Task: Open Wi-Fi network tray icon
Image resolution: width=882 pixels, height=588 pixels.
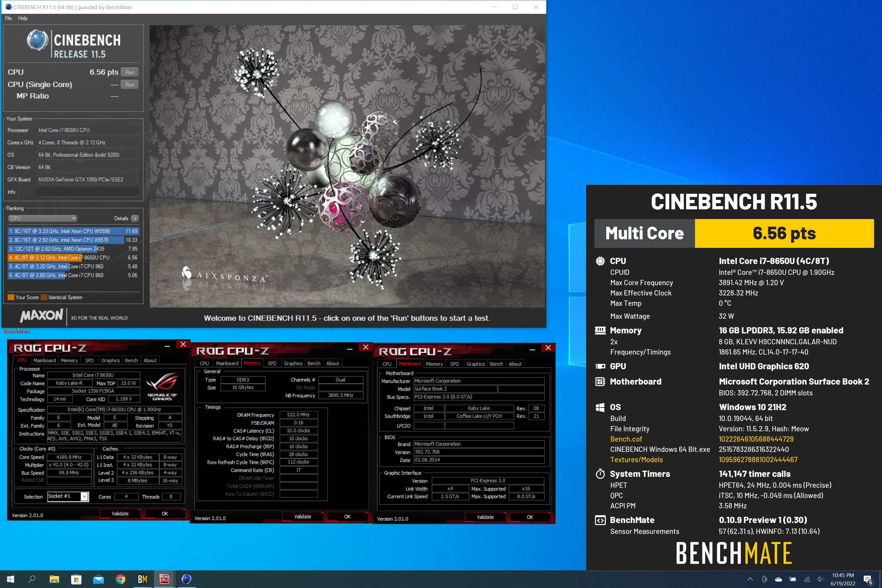Action: pos(807,579)
